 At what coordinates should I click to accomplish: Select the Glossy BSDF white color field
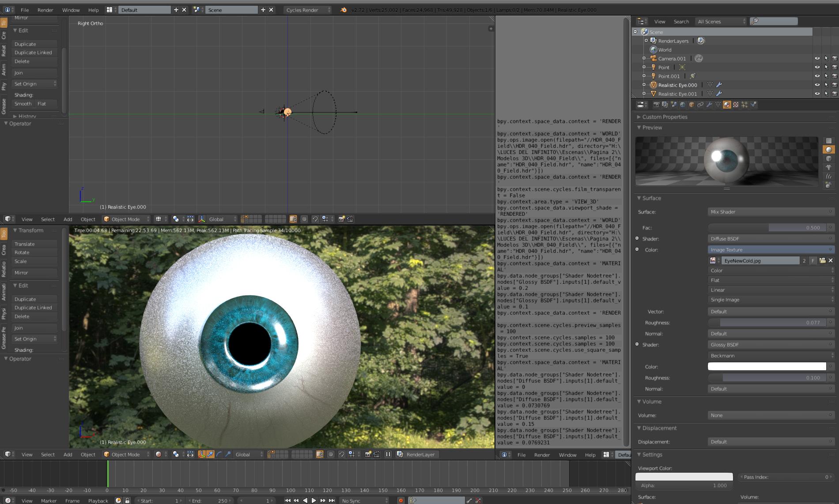[767, 366]
